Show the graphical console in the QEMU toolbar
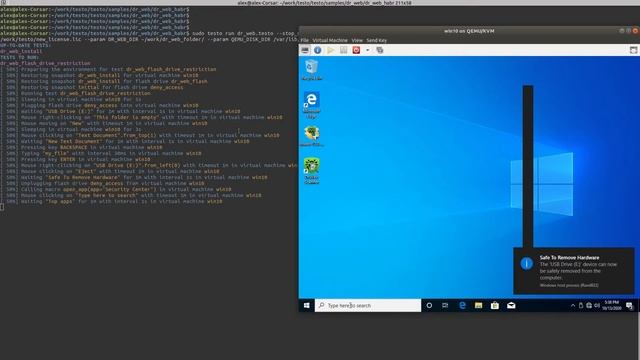 coord(305,50)
